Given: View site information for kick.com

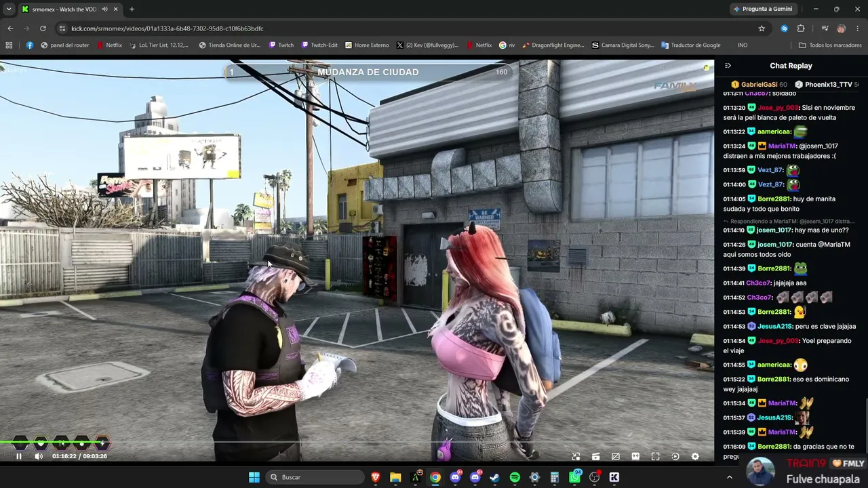Looking at the screenshot, I should (62, 28).
